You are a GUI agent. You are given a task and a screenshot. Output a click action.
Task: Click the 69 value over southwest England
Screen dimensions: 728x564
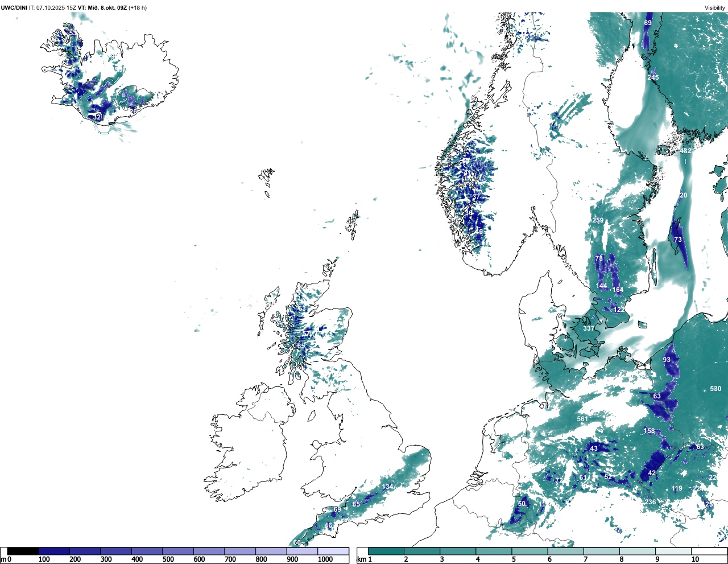[x=337, y=509]
